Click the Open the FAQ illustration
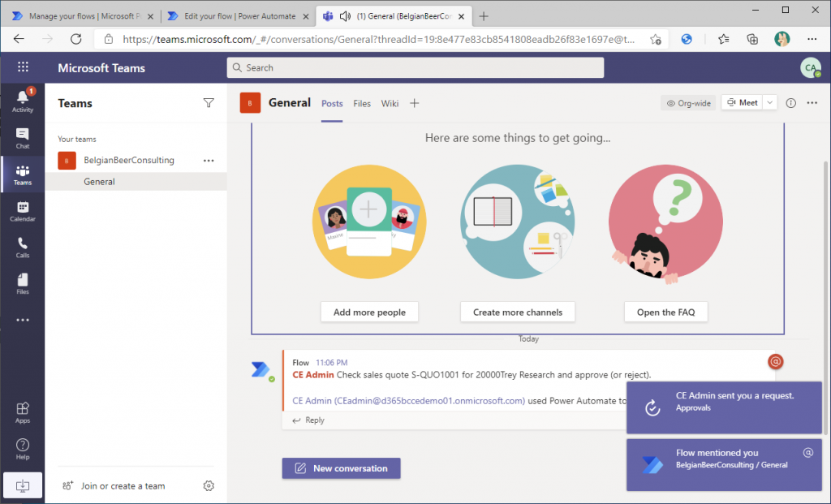 coord(665,224)
